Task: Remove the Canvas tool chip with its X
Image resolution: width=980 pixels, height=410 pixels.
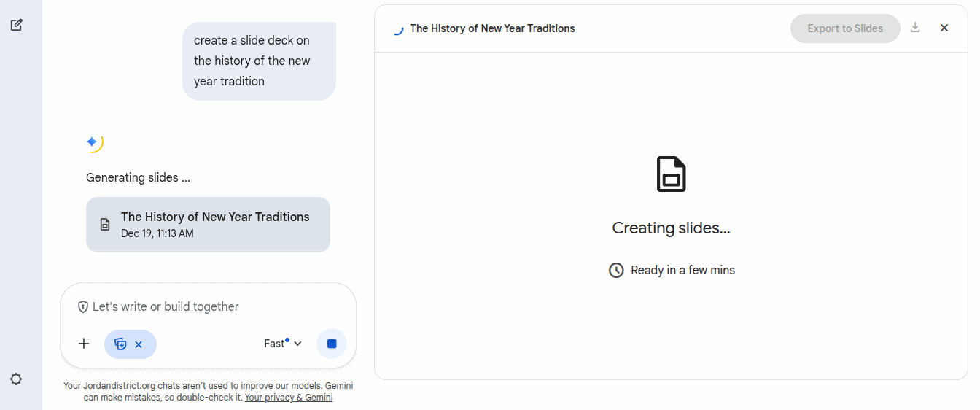Action: pyautogui.click(x=139, y=344)
